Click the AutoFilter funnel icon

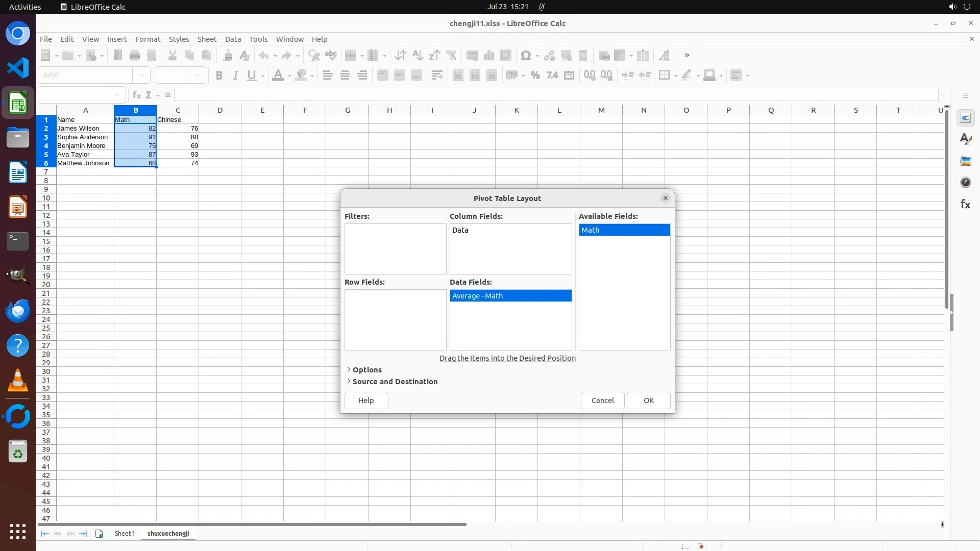451,56
